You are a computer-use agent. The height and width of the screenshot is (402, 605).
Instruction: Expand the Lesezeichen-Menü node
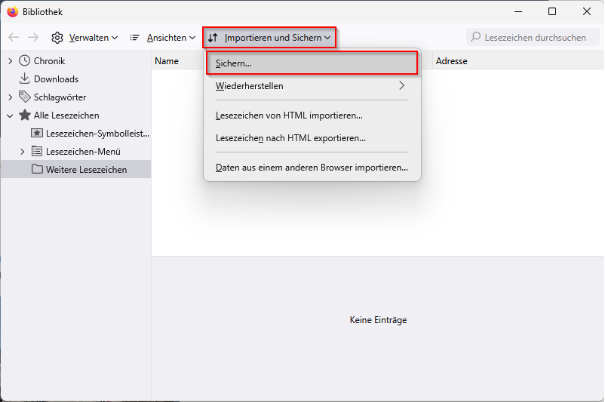pyautogui.click(x=22, y=152)
